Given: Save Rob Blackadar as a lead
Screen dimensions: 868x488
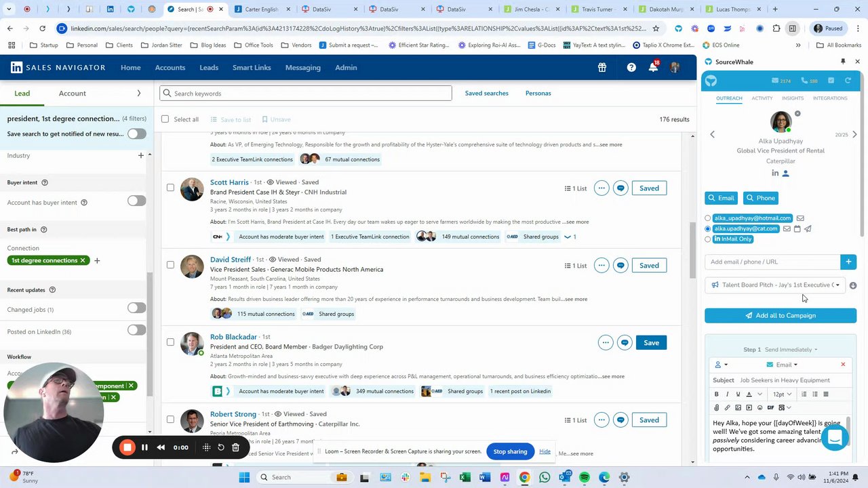Looking at the screenshot, I should [651, 342].
